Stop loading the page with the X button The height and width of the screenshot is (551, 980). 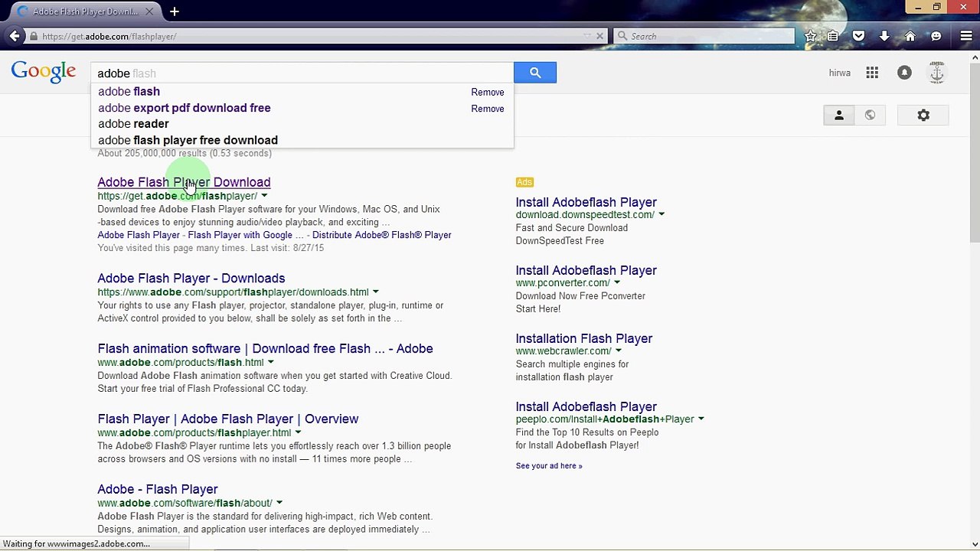[x=600, y=36]
